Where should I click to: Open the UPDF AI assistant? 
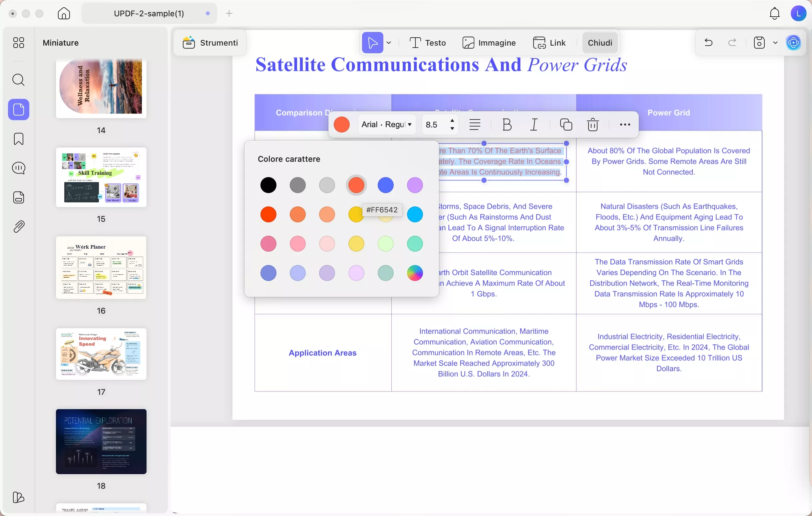793,43
